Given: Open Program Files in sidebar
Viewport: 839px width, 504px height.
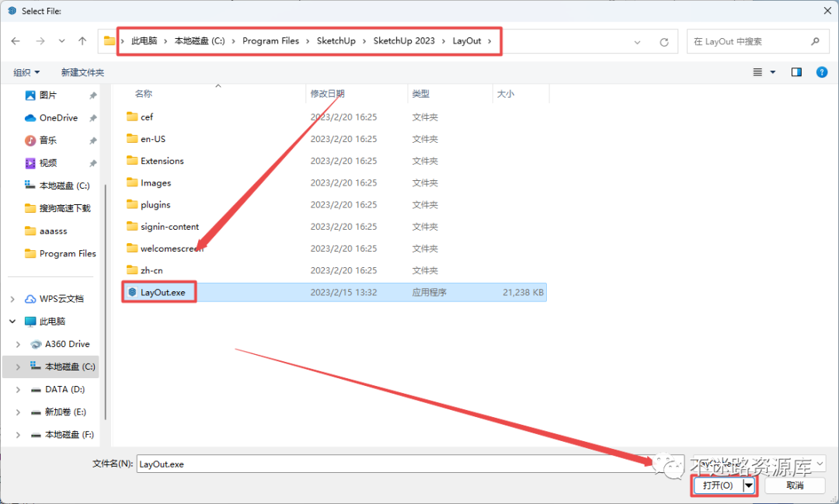Looking at the screenshot, I should (x=68, y=254).
